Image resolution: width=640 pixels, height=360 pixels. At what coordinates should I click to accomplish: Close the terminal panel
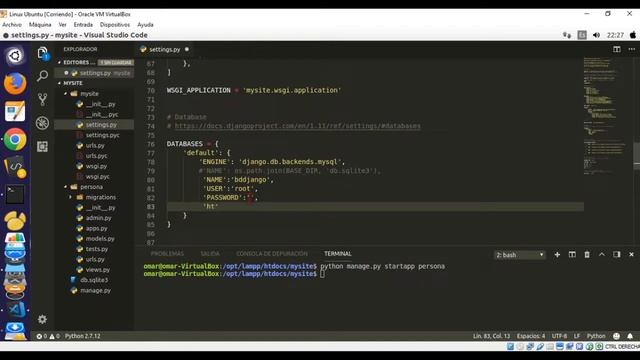coord(631,255)
